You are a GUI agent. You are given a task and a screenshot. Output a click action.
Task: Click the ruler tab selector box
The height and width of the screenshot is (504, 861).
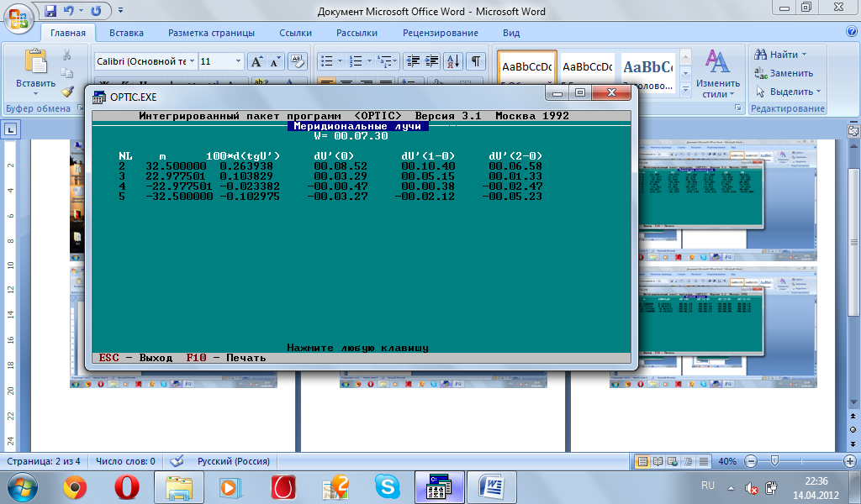tap(11, 130)
